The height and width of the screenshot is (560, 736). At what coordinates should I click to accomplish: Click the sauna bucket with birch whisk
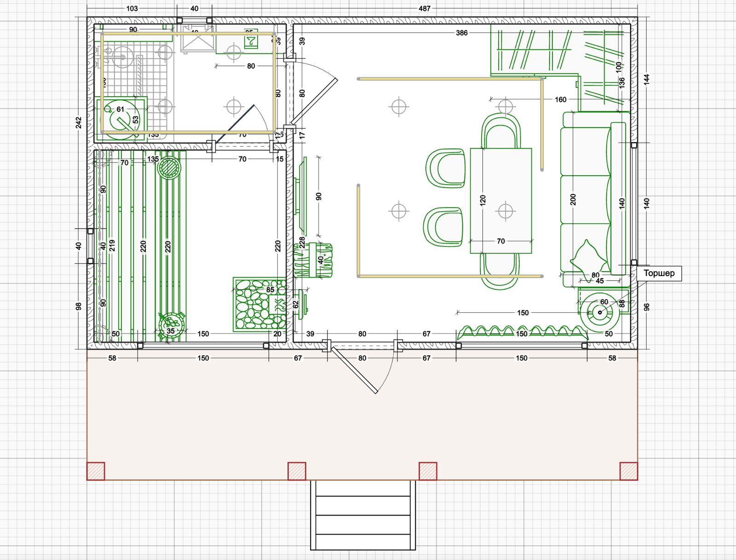click(171, 324)
